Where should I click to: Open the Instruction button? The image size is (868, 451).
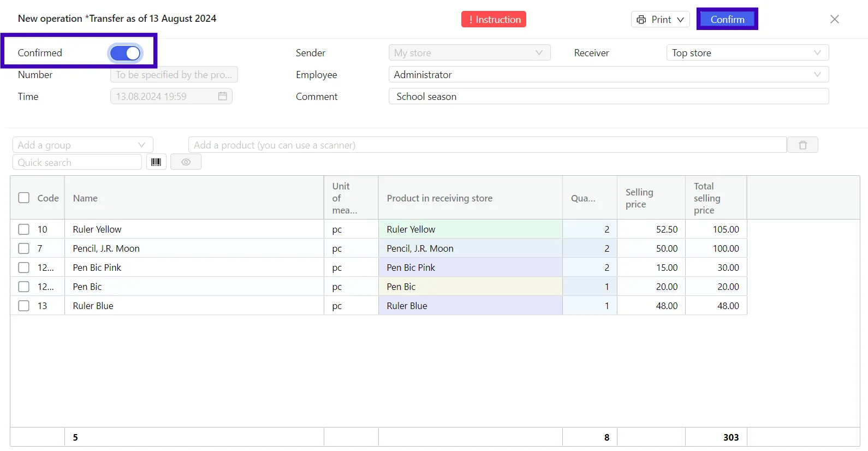pos(494,20)
